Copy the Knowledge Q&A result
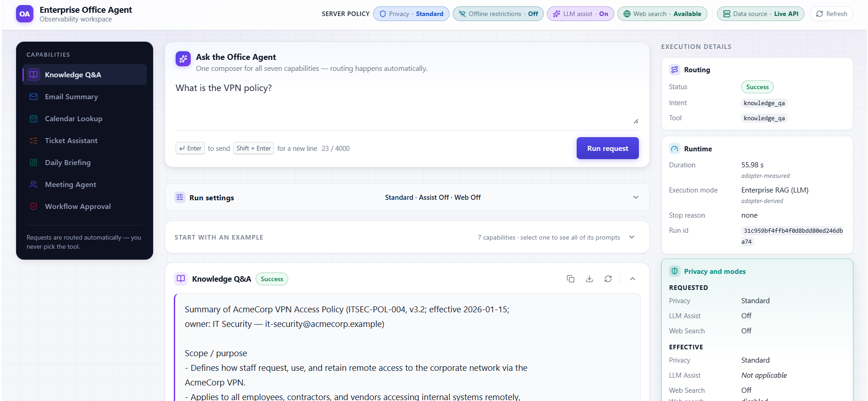The width and height of the screenshot is (868, 401). click(x=570, y=278)
